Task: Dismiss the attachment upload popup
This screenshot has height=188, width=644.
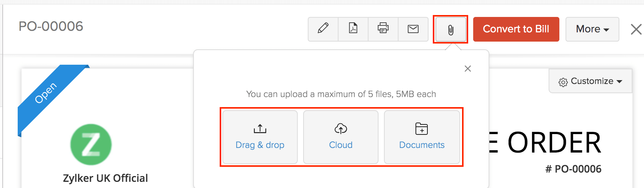Action: (x=468, y=69)
